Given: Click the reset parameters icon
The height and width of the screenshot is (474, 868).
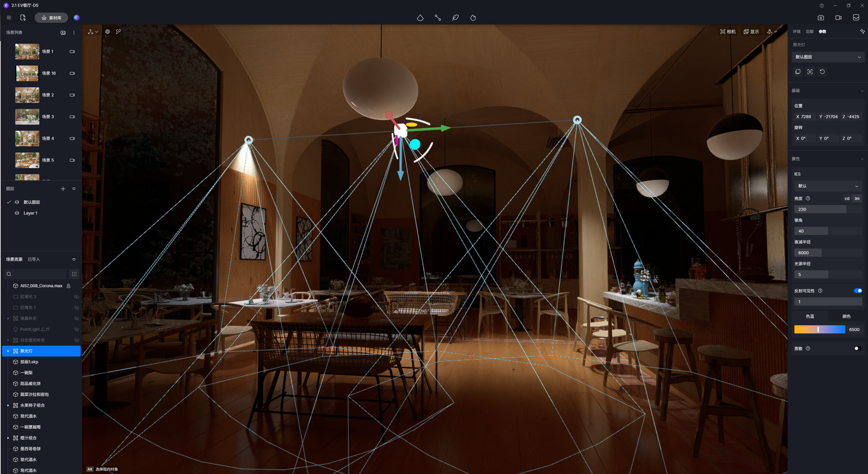Looking at the screenshot, I should point(822,72).
